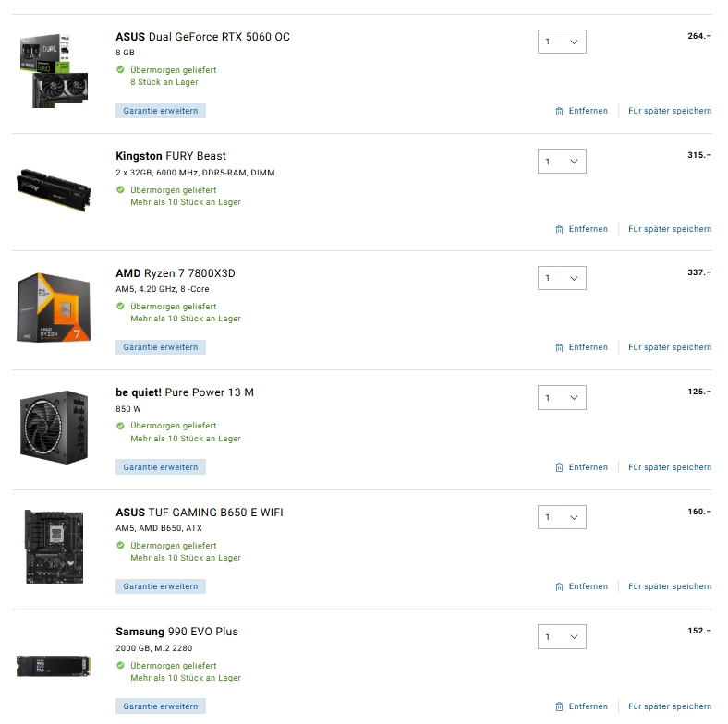Open the be quiet! Pure Power 13 M title
This screenshot has height=724, width=728.
pyautogui.click(x=185, y=392)
